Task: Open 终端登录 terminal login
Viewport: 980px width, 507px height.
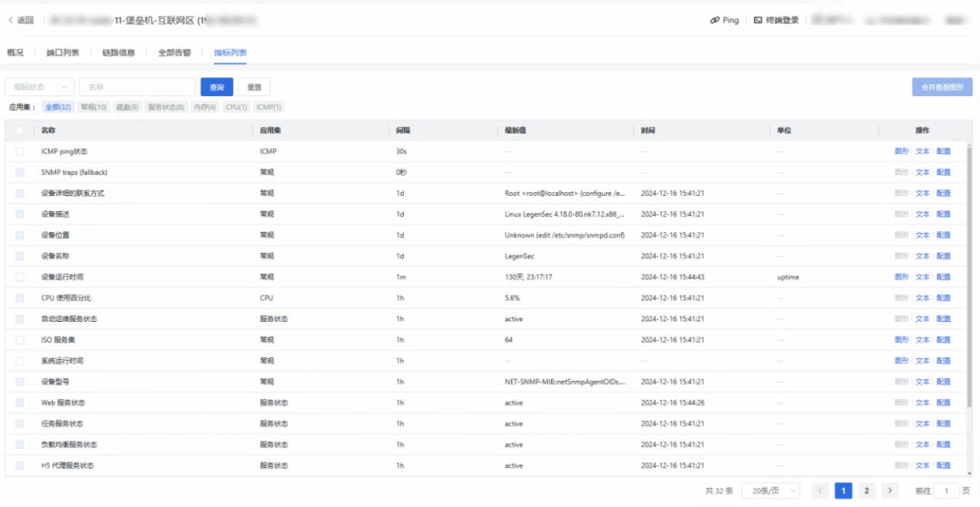Action: click(776, 21)
